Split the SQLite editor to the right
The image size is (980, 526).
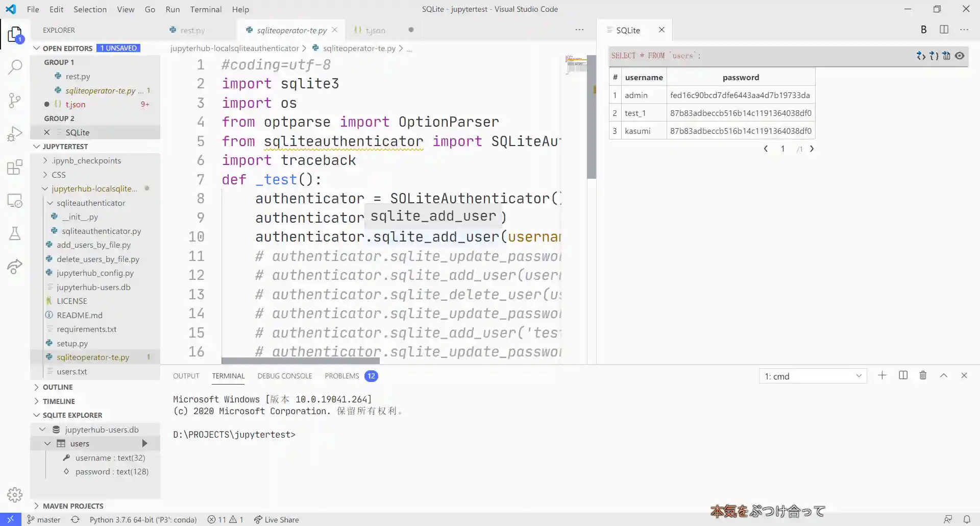click(x=944, y=30)
